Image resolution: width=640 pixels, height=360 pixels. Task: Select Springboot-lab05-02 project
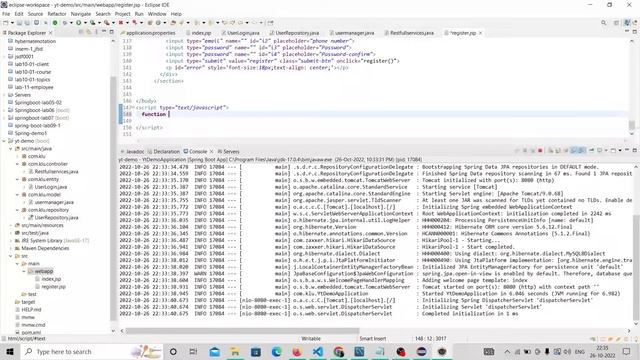pyautogui.click(x=38, y=102)
